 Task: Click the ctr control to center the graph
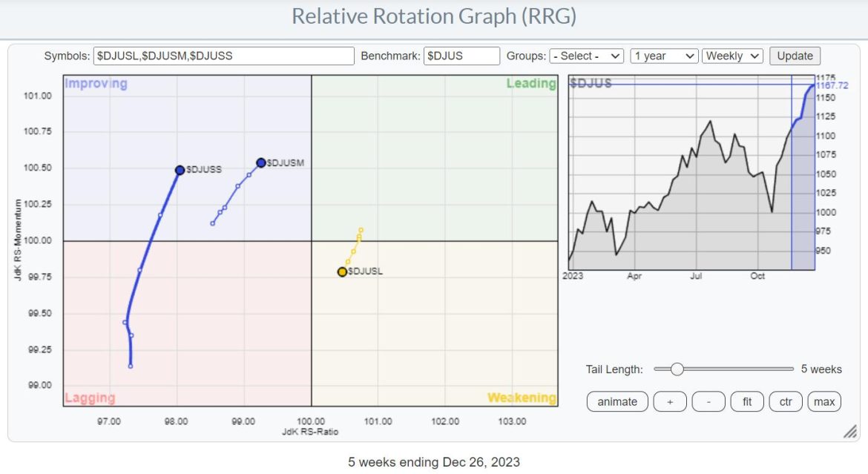click(x=785, y=401)
